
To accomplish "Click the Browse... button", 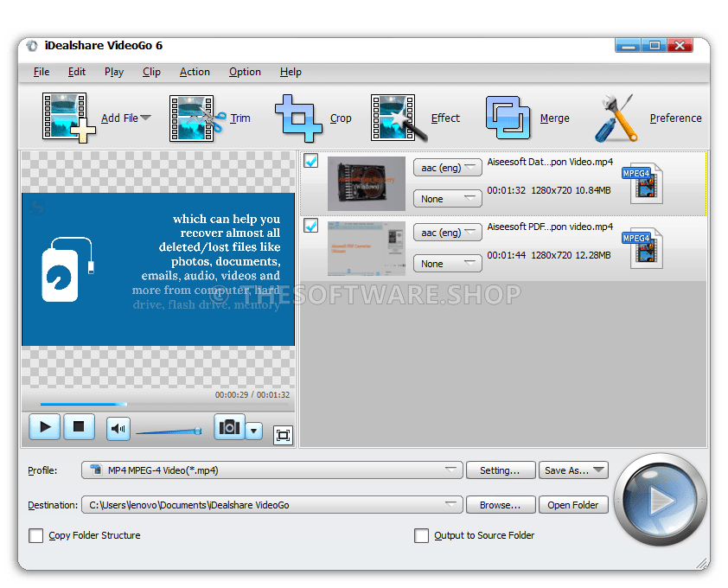I will click(501, 505).
